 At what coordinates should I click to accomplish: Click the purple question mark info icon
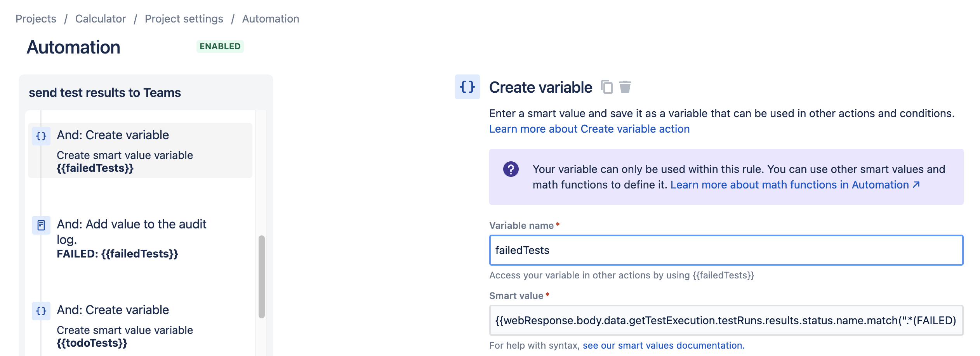(x=511, y=169)
